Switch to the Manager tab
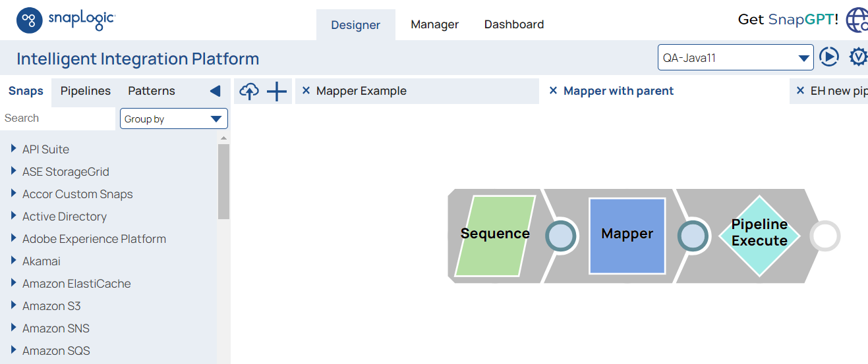868x364 pixels. (434, 24)
